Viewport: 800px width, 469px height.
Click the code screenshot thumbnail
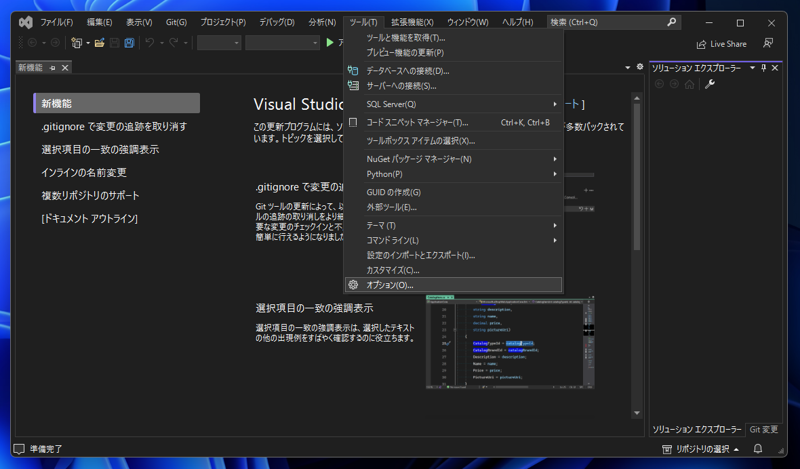pos(510,342)
